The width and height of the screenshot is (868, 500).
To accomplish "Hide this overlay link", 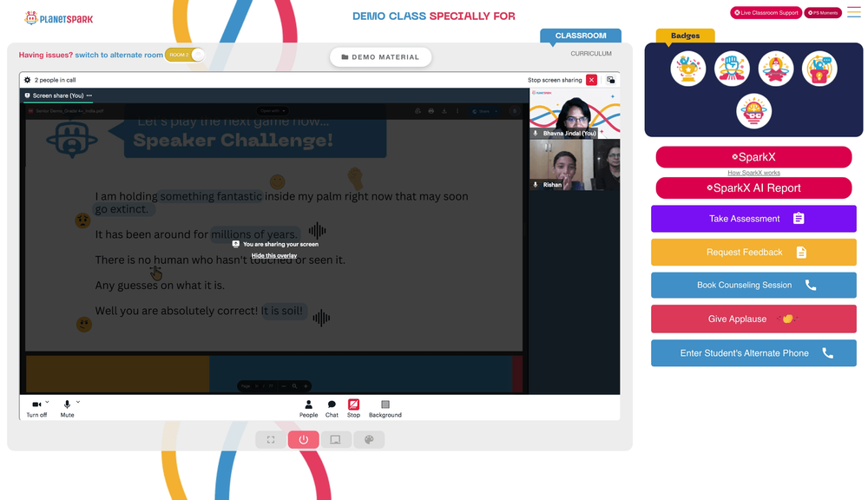I will (x=274, y=256).
